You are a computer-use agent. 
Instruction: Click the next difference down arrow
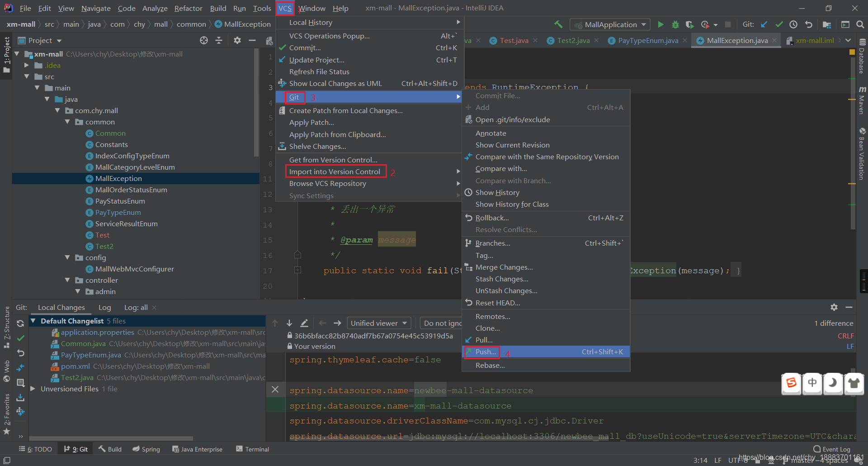pyautogui.click(x=289, y=323)
